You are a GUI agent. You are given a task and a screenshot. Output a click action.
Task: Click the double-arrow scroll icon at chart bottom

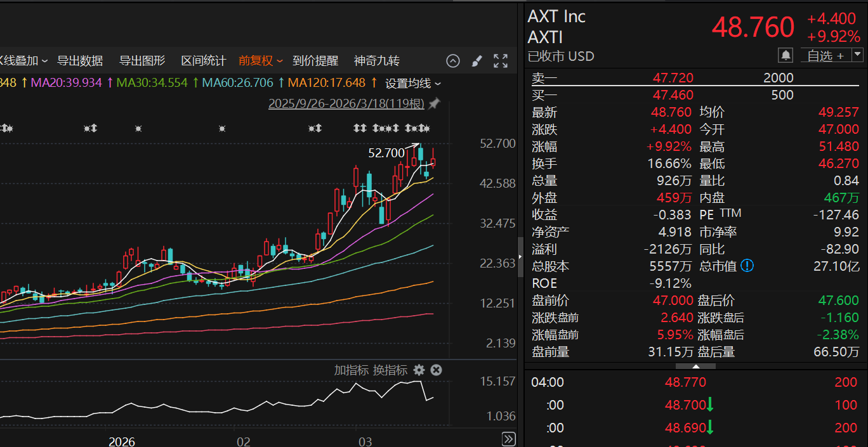tap(508, 439)
